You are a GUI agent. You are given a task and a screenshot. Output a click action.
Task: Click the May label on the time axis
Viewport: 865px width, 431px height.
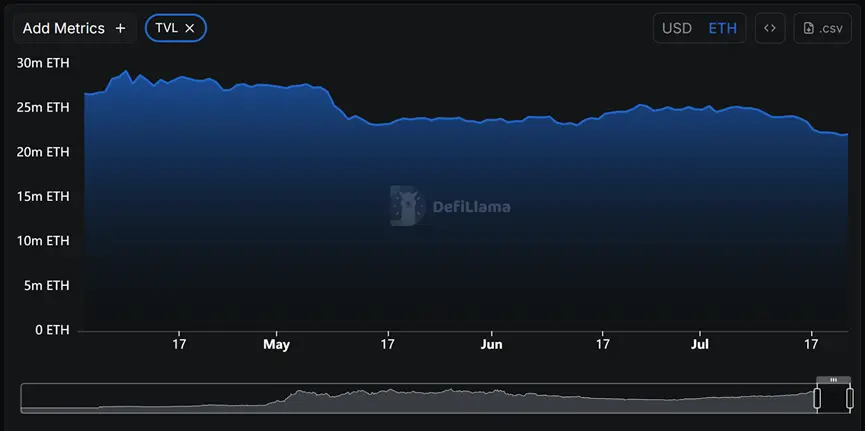[276, 344]
